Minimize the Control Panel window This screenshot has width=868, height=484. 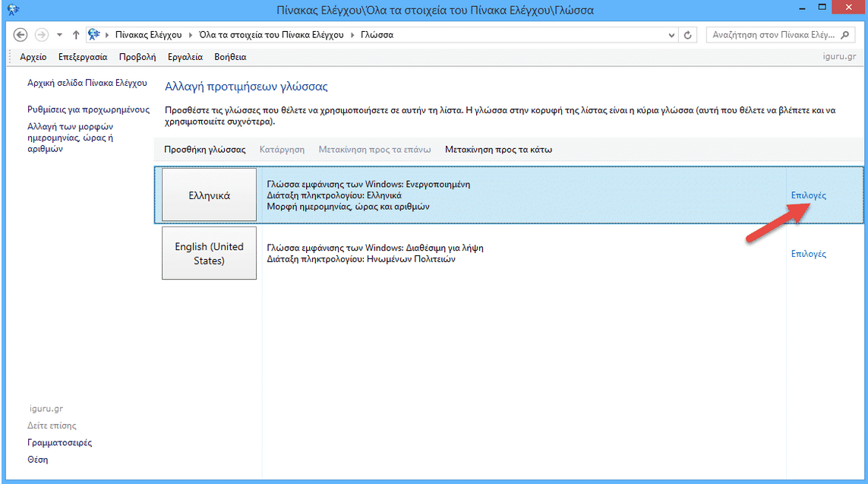click(x=802, y=8)
